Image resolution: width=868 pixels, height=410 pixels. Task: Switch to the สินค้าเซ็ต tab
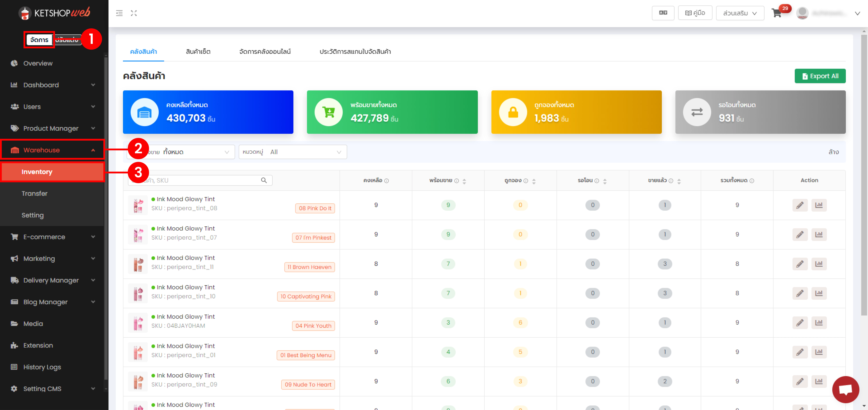(198, 52)
